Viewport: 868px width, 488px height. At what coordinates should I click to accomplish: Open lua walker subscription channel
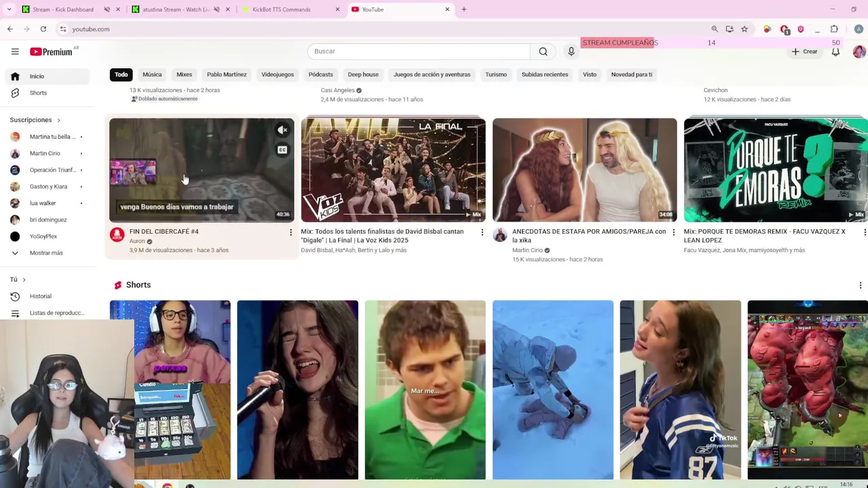click(46, 203)
